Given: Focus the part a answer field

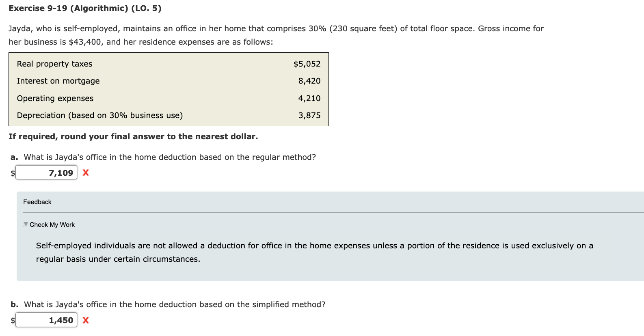Looking at the screenshot, I should click(46, 173).
